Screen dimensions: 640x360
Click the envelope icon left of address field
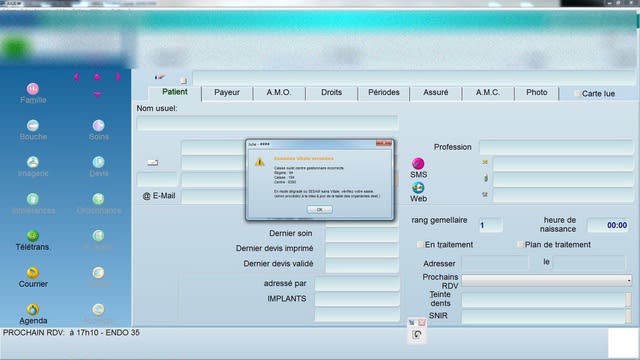click(153, 162)
